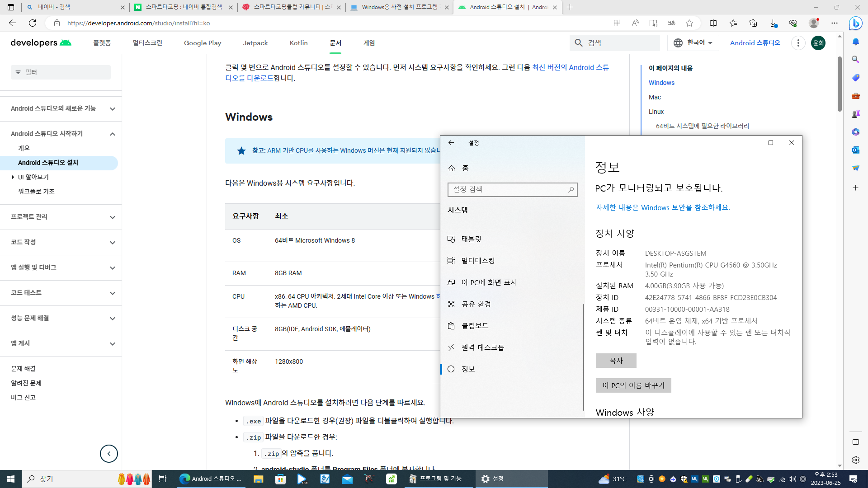Click 복사 button in Settings
Viewport: 868px width, 488px height.
616,361
